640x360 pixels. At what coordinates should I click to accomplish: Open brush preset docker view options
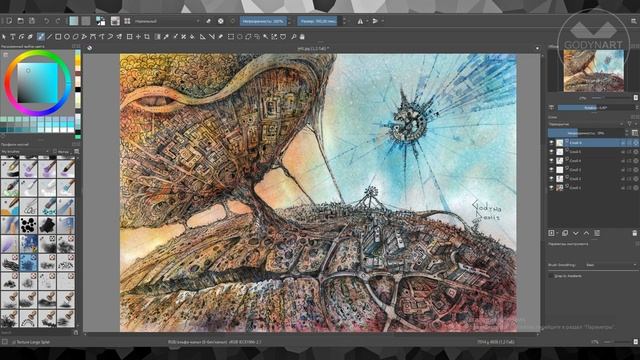76,152
